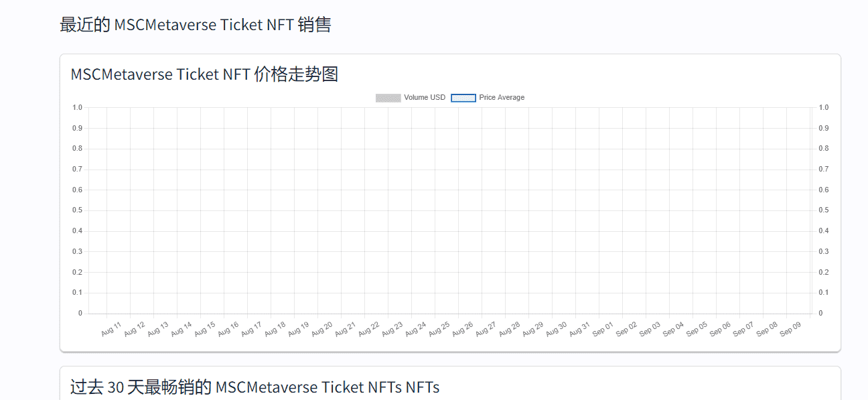Click the heading 最近的 MSCMetaverse Ticket NFT 销售
This screenshot has height=400, width=868.
(196, 24)
